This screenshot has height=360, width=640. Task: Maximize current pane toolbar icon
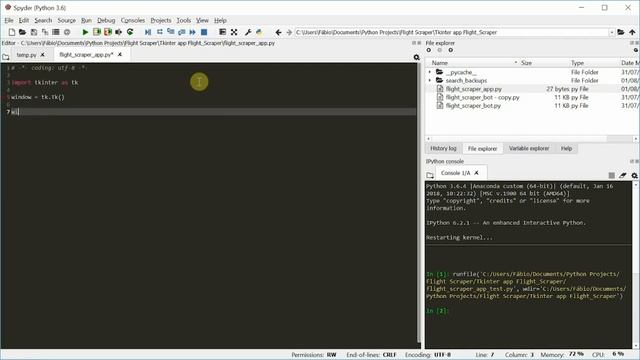click(222, 32)
